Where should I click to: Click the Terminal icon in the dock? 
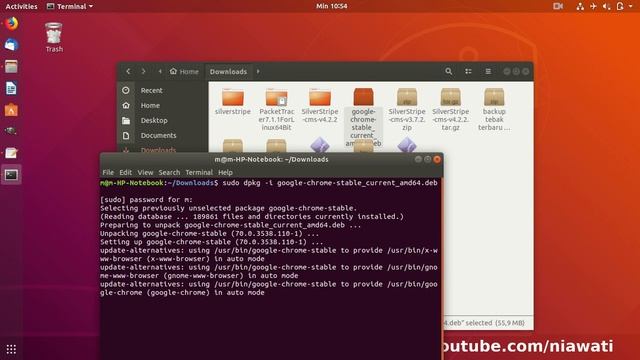11,175
